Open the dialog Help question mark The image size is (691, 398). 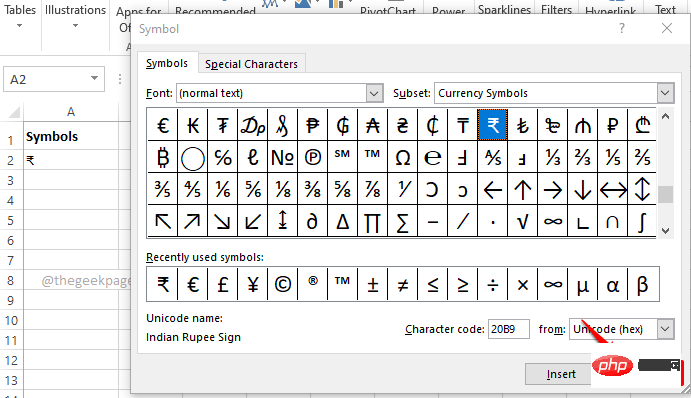coord(621,29)
